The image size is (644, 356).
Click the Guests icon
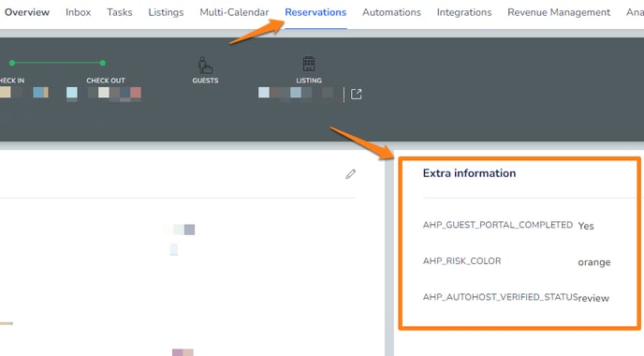205,65
